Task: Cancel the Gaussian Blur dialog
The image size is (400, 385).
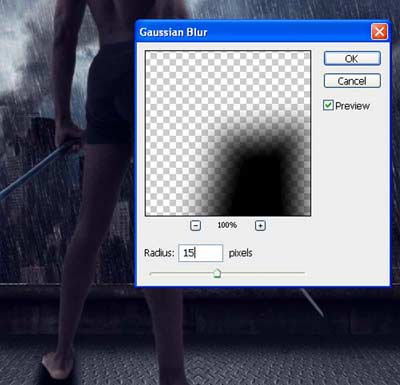Action: [x=352, y=81]
